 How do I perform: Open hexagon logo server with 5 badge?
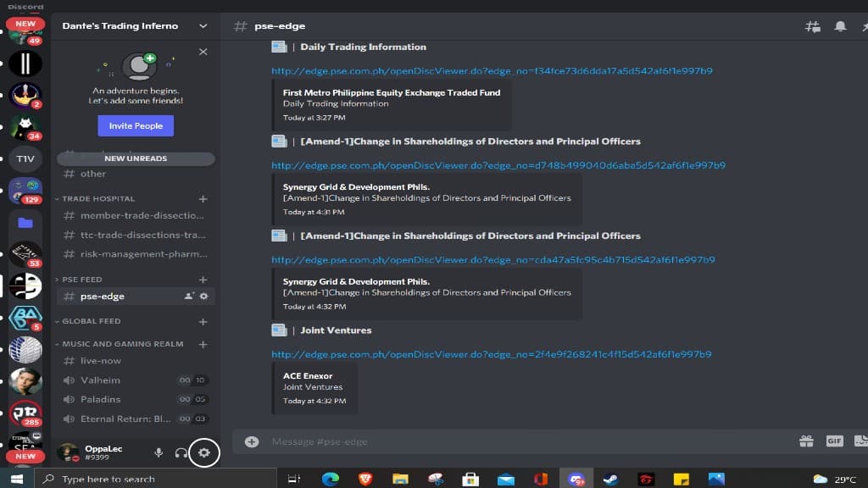pyautogui.click(x=25, y=319)
